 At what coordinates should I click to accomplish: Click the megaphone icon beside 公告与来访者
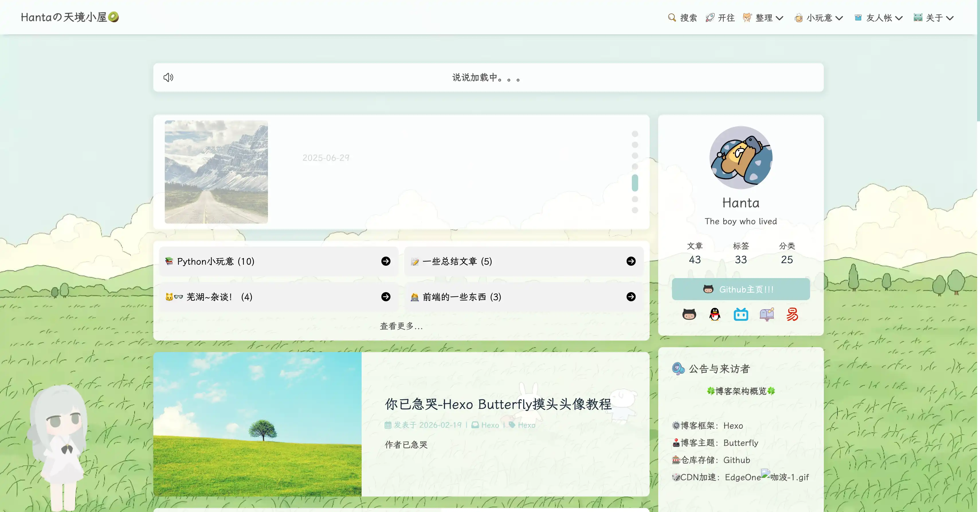(678, 368)
